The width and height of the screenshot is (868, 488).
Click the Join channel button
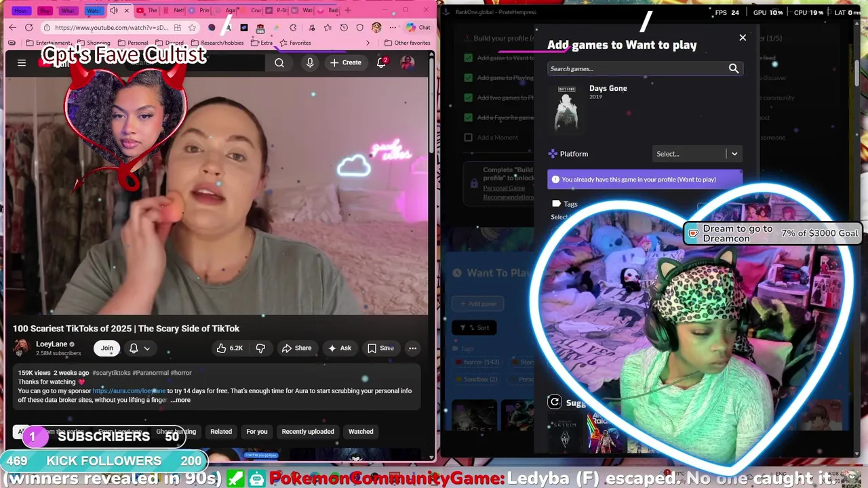pos(107,348)
